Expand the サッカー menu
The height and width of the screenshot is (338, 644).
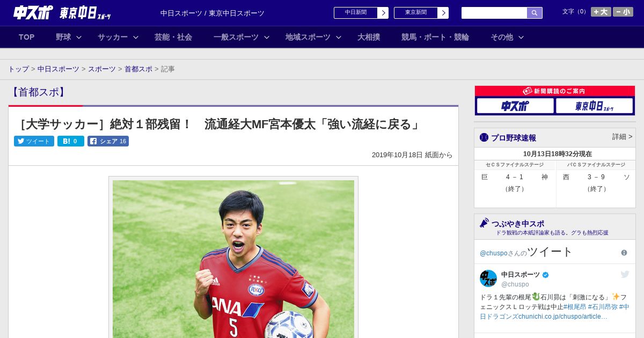tap(118, 37)
